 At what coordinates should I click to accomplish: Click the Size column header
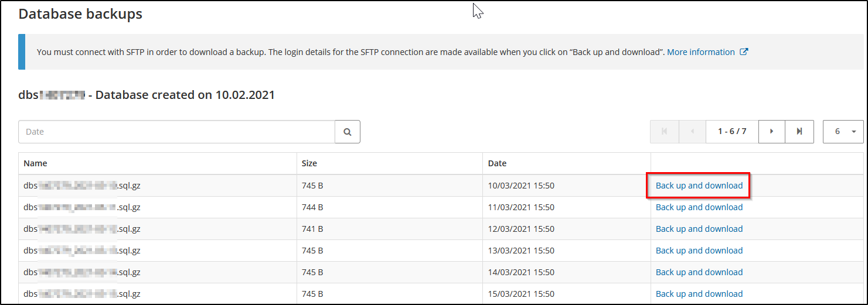click(309, 163)
